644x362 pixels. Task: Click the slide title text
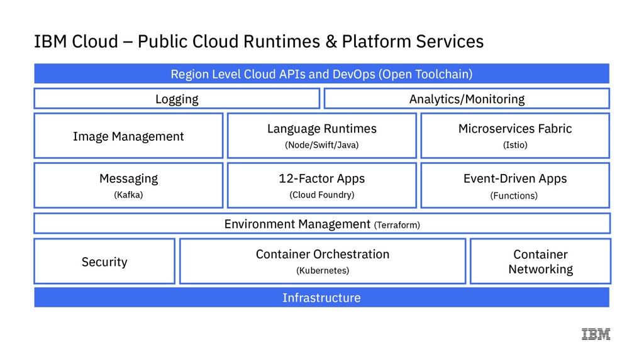[x=258, y=41]
